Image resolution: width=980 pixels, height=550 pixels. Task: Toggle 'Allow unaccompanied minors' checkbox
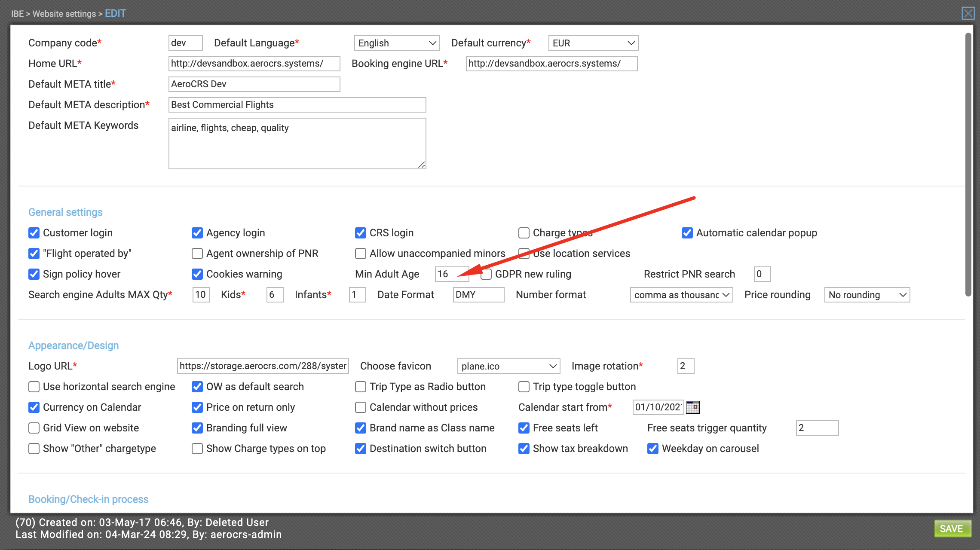361,254
